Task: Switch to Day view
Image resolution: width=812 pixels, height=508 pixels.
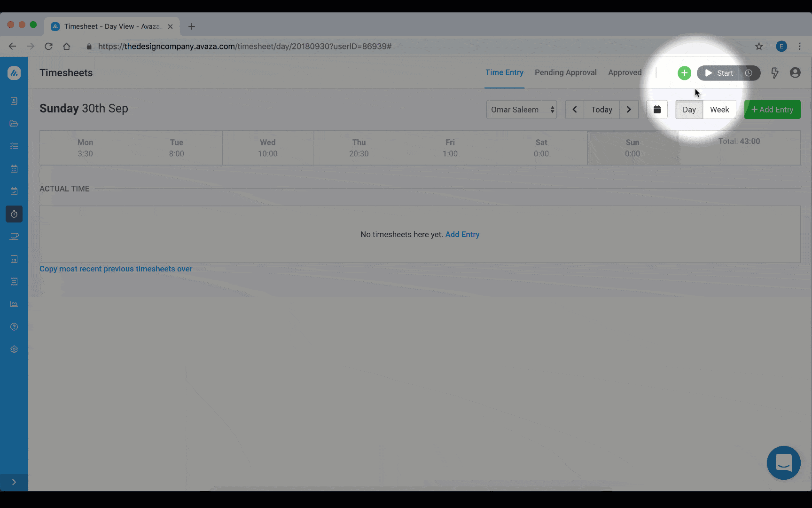Action: click(689, 110)
